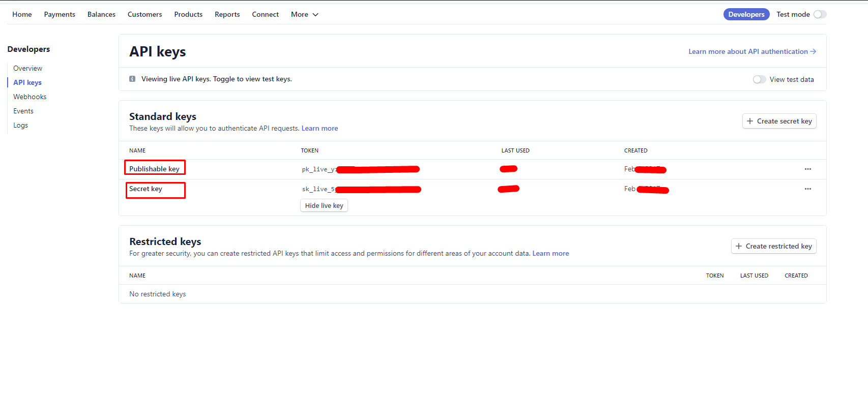Screen dimensions: 868x396
Task: Go to the Products page
Action: click(188, 14)
